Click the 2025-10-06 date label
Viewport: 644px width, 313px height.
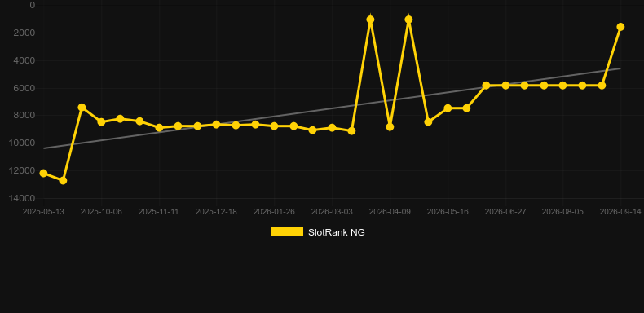tap(101, 212)
